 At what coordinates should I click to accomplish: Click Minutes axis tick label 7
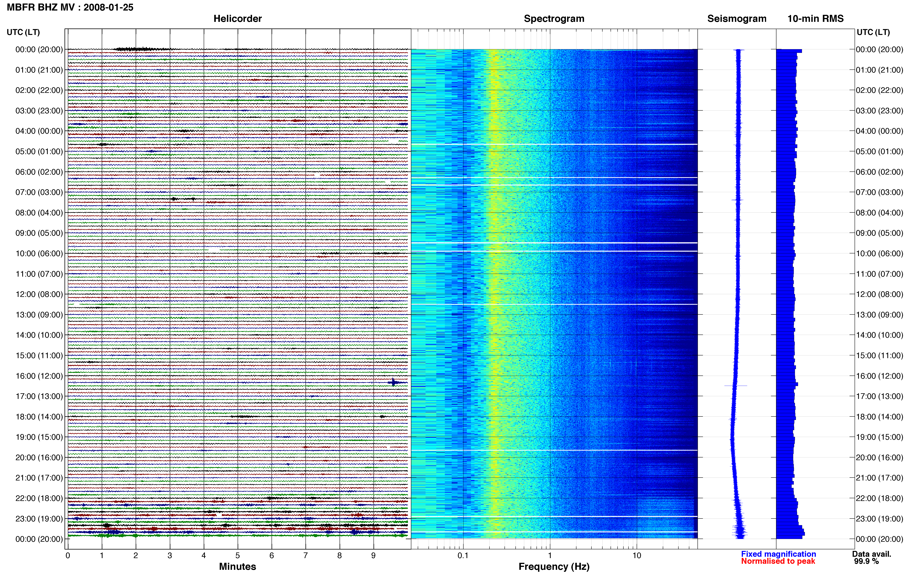point(306,555)
